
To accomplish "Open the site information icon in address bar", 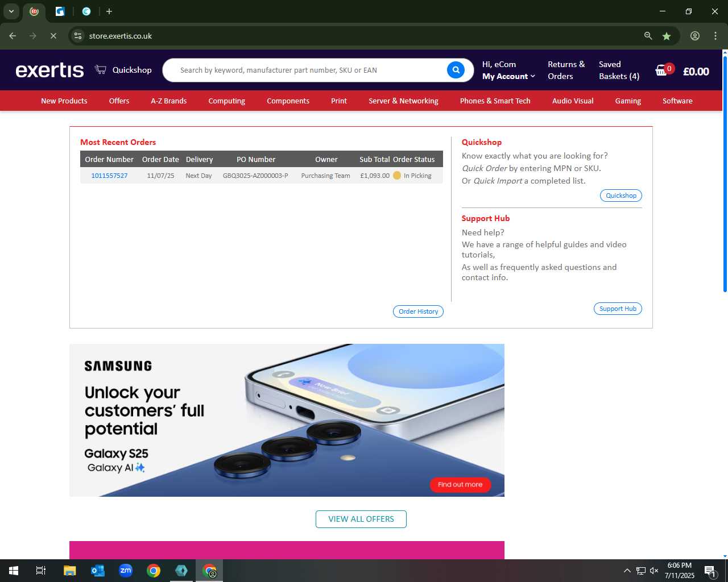I will point(78,36).
